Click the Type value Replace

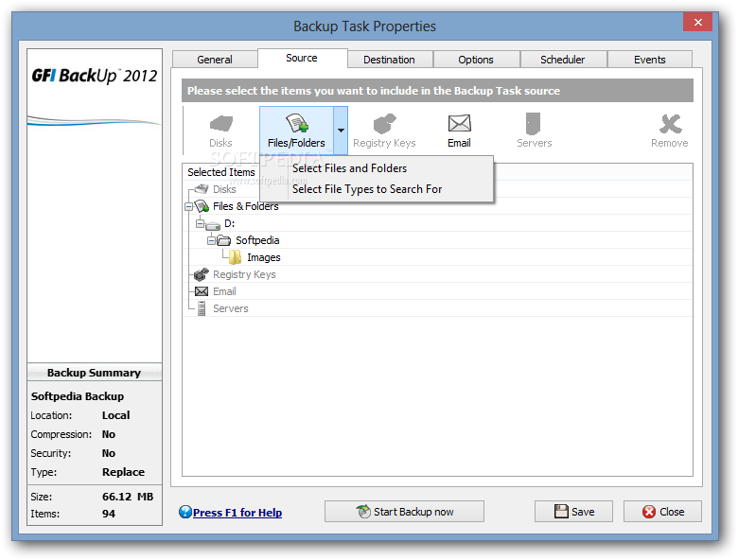pyautogui.click(x=123, y=472)
